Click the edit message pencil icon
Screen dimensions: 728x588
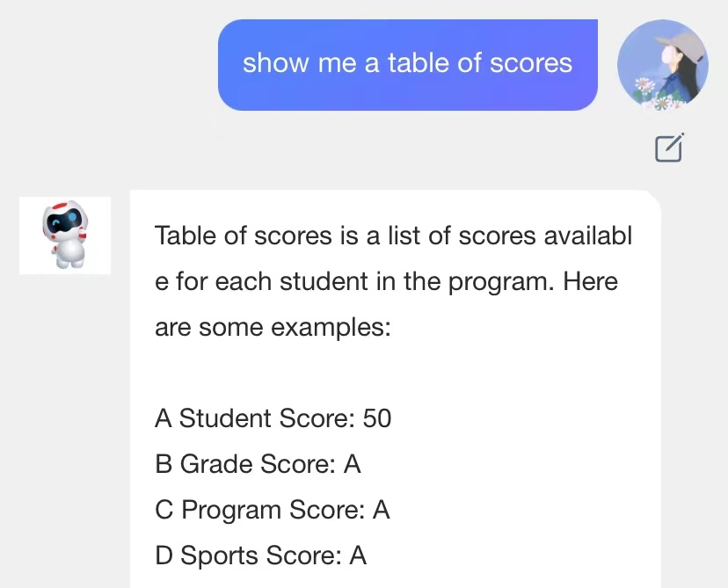669,149
